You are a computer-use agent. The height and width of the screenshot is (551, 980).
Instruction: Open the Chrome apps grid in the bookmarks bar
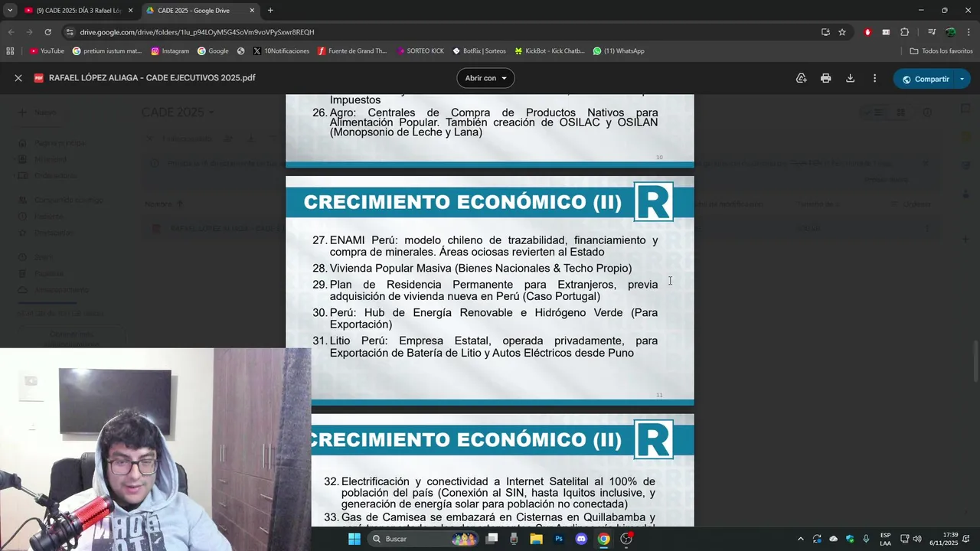pos(10,51)
